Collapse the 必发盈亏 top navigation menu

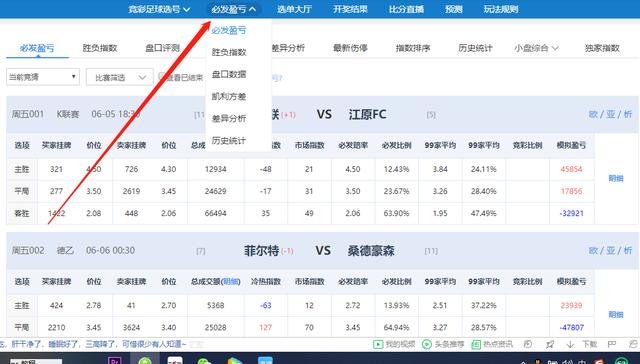click(x=233, y=9)
